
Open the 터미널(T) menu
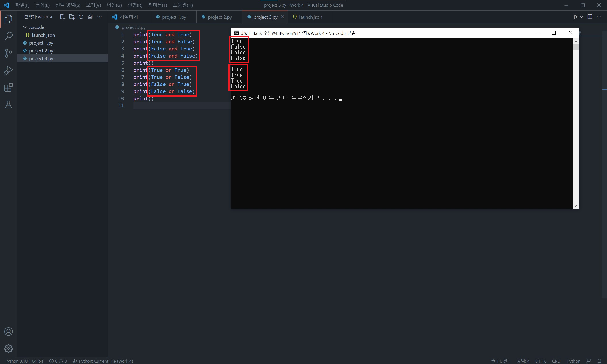(x=157, y=5)
